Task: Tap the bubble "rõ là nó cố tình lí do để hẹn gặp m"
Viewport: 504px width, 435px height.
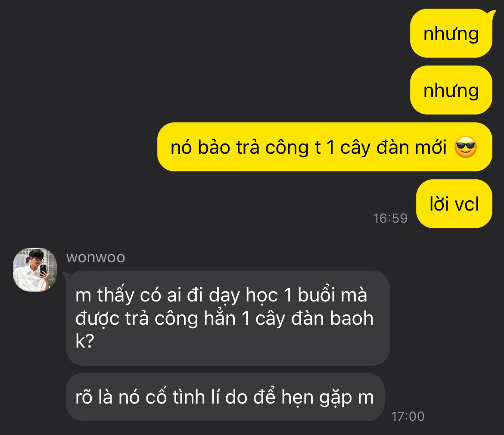Action: pyautogui.click(x=225, y=397)
